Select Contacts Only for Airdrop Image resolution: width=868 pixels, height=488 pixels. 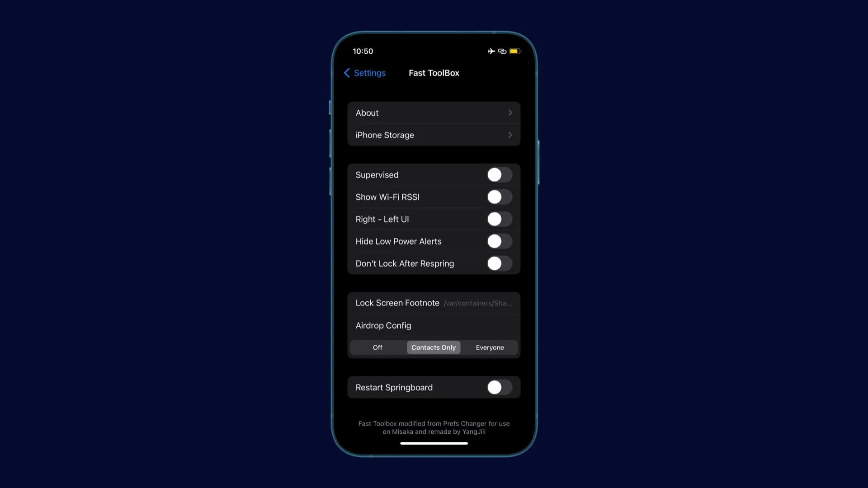(x=434, y=347)
